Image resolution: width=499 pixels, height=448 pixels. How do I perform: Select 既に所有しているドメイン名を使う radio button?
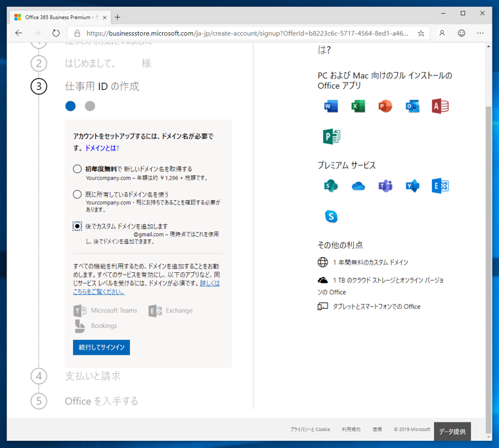coord(77,194)
